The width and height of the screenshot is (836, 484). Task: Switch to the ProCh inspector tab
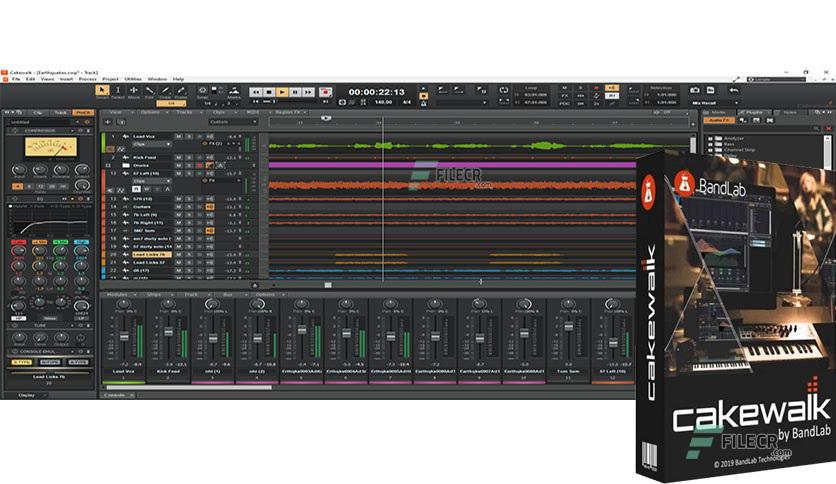pos(83,112)
